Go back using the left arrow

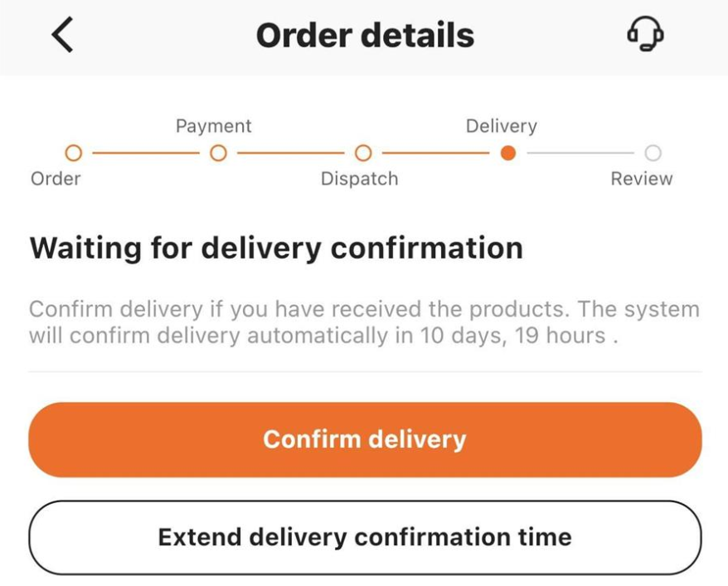point(63,36)
